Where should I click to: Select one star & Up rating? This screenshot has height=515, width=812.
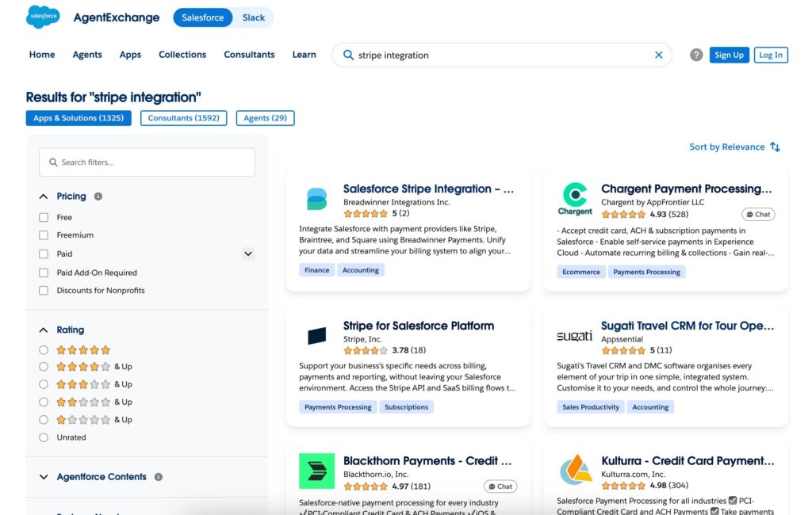tap(44, 419)
